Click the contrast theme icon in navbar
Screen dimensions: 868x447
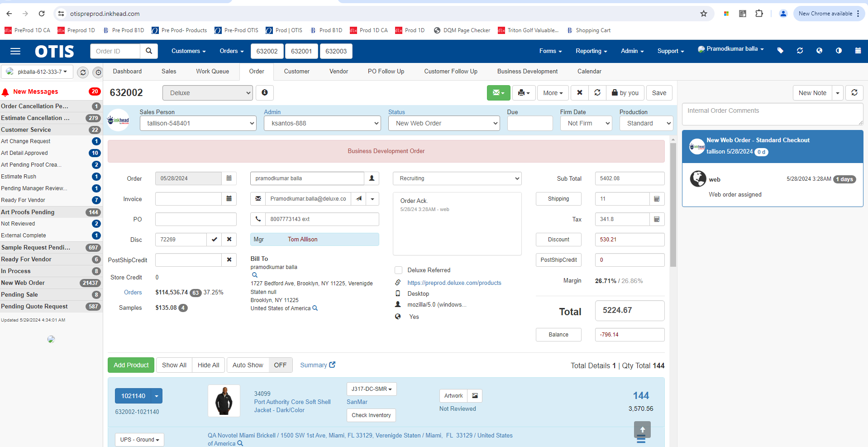coord(839,51)
